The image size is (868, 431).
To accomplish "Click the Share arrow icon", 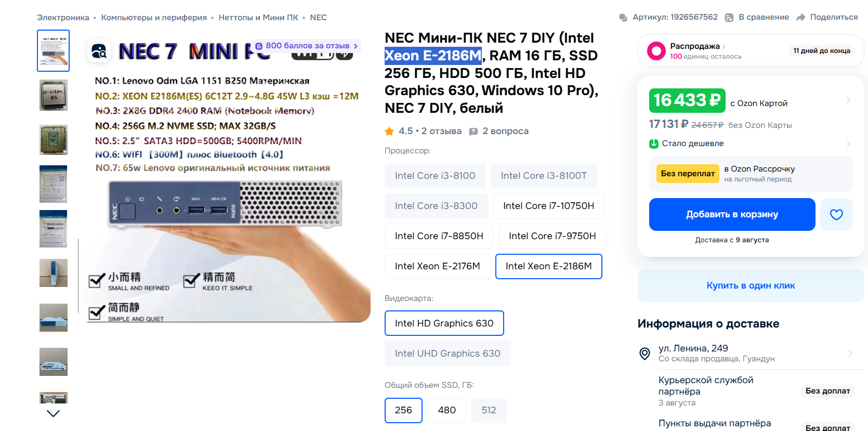I will point(800,17).
